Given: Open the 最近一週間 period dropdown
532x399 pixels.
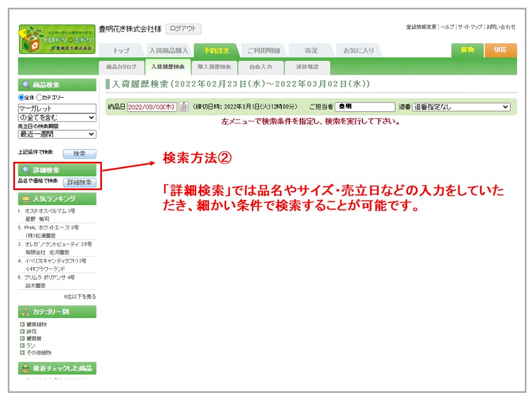Looking at the screenshot, I should click(x=57, y=134).
